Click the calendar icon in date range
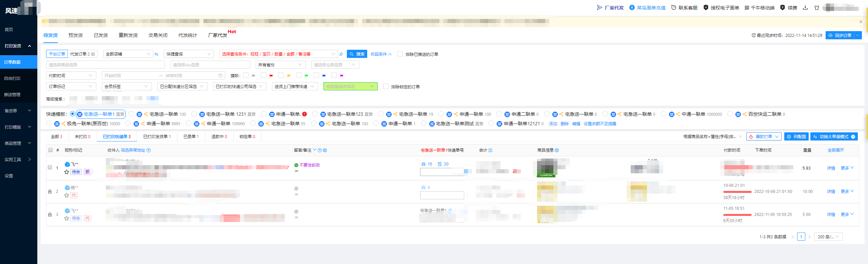The image size is (868, 264). point(220,76)
